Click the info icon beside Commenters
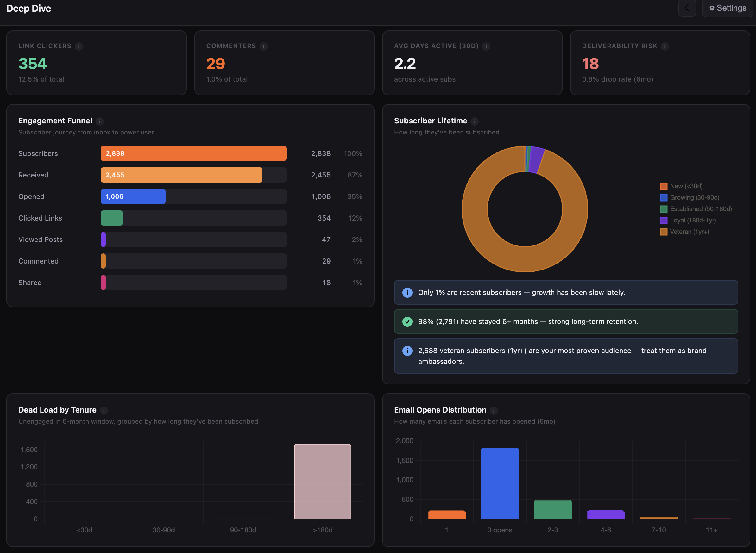Image resolution: width=756 pixels, height=553 pixels. pyautogui.click(x=264, y=47)
